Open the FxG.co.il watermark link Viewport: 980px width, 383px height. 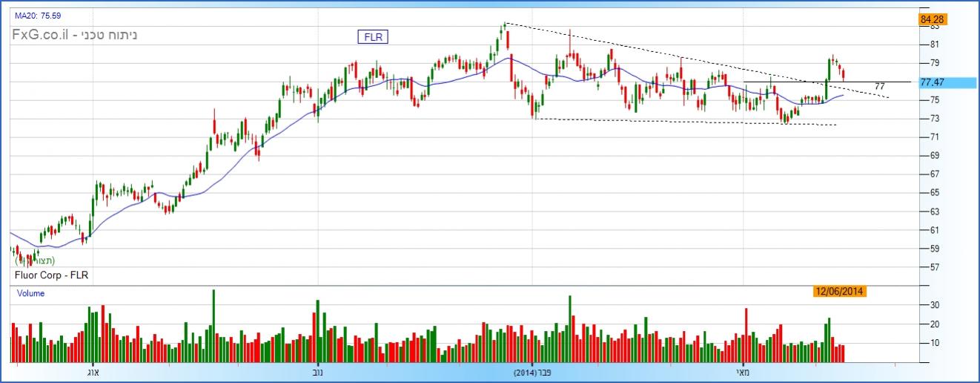(74, 34)
